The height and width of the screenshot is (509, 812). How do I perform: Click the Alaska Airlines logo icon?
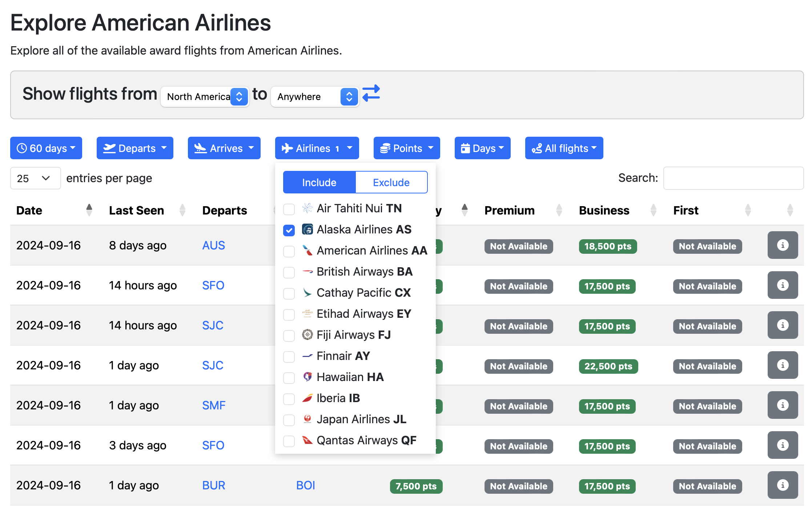point(307,229)
